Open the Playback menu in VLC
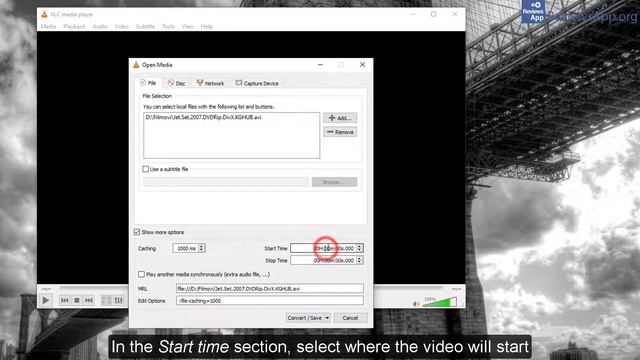 tap(74, 27)
